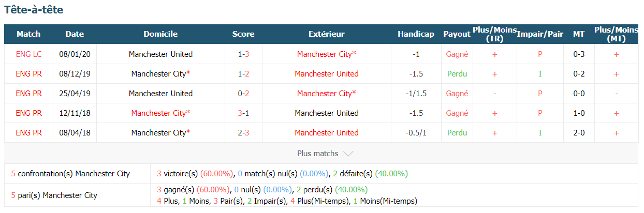Click the Handicap column header

coord(416,34)
